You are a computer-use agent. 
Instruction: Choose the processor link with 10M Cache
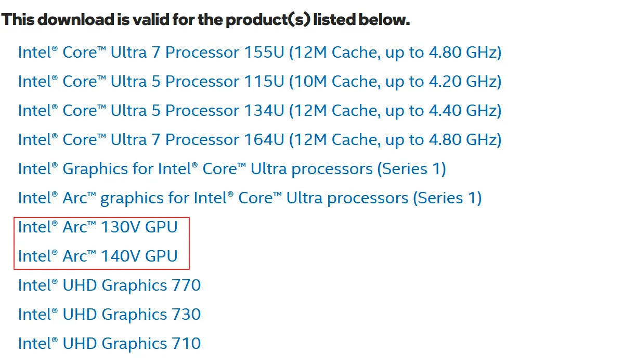259,82
